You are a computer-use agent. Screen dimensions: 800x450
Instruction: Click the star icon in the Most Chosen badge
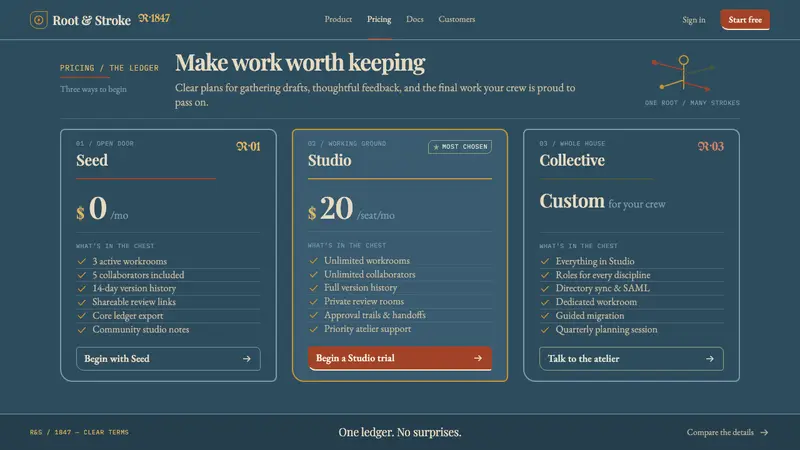pyautogui.click(x=436, y=147)
